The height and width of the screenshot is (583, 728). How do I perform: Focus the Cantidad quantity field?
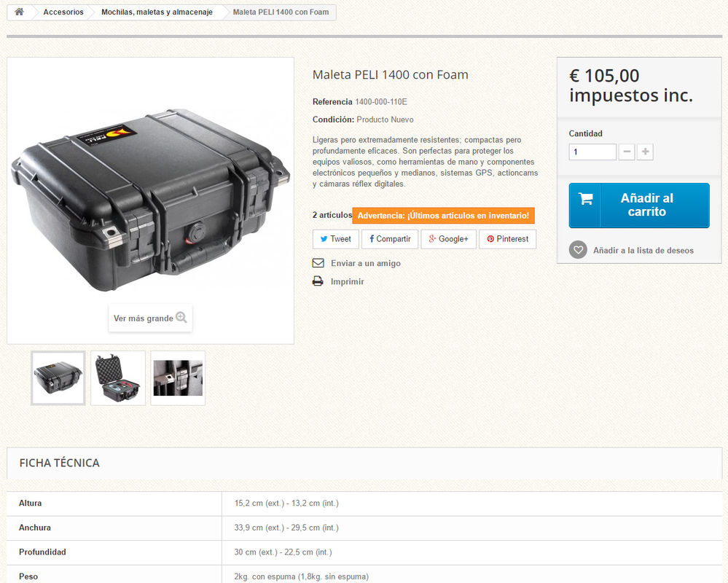coord(592,152)
